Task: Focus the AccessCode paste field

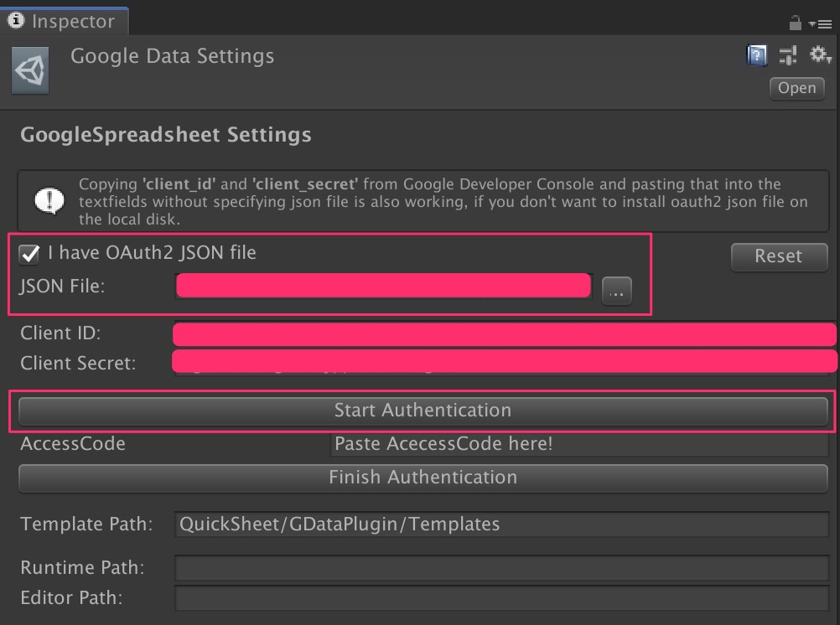Action: click(x=578, y=444)
